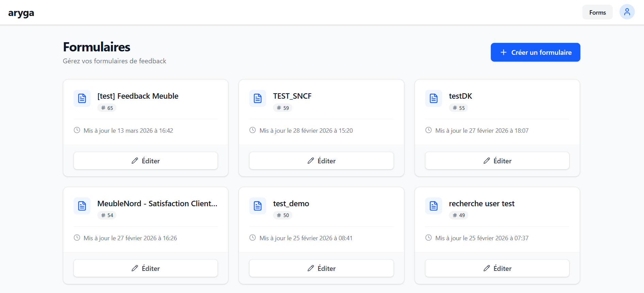Image resolution: width=644 pixels, height=293 pixels.
Task: Edit the recherche user test form
Action: [x=497, y=268]
